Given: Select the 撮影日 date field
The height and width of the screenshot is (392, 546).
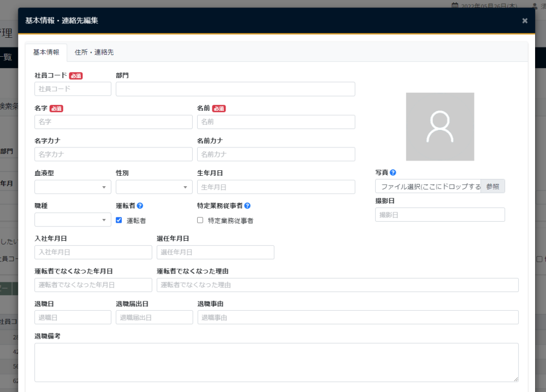Looking at the screenshot, I should coord(440,215).
